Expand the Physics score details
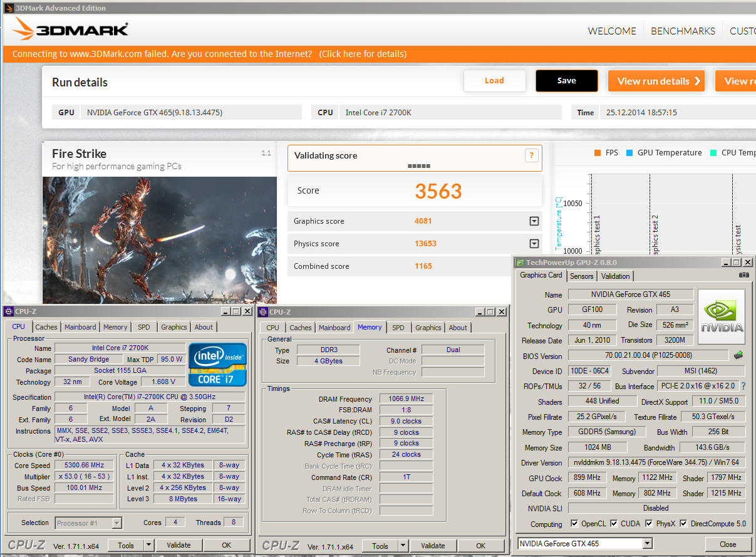756x557 pixels. [x=534, y=244]
